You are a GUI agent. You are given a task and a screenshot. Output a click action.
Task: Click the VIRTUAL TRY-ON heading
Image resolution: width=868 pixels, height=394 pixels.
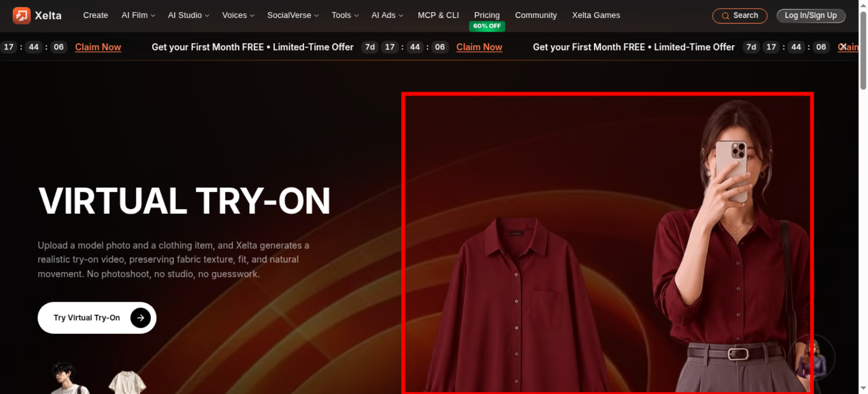[x=184, y=201]
